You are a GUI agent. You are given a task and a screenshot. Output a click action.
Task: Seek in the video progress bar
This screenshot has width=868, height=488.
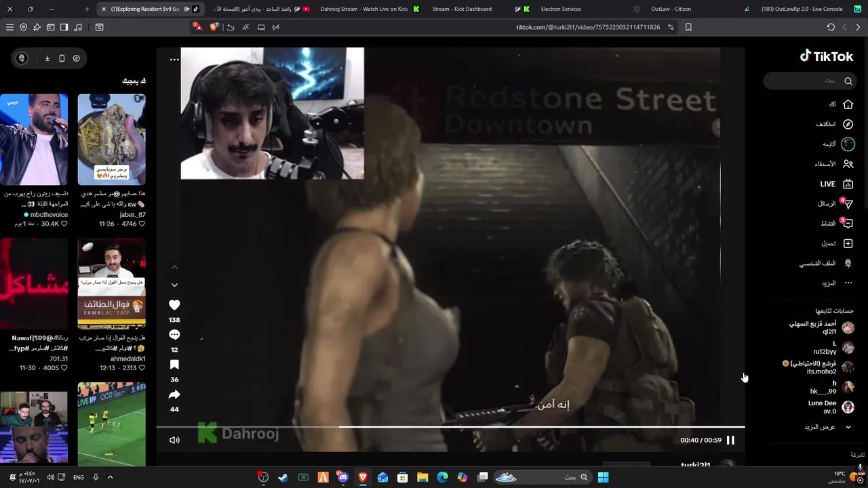click(x=450, y=427)
